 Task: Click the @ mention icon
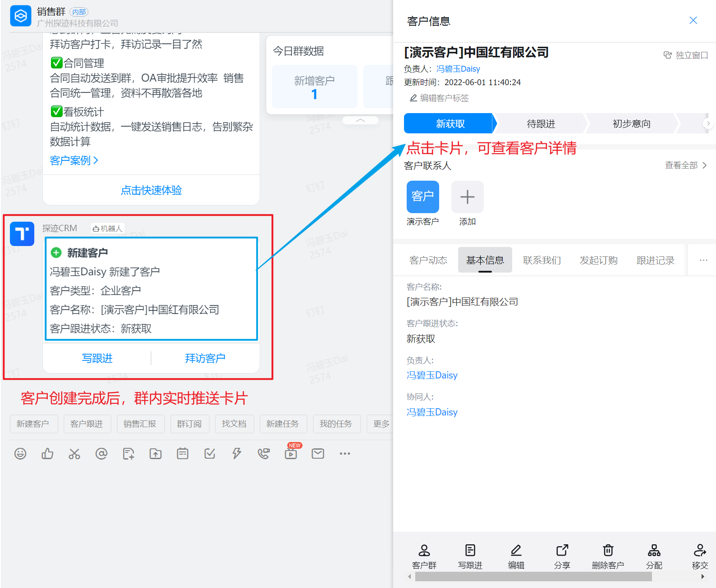101,454
